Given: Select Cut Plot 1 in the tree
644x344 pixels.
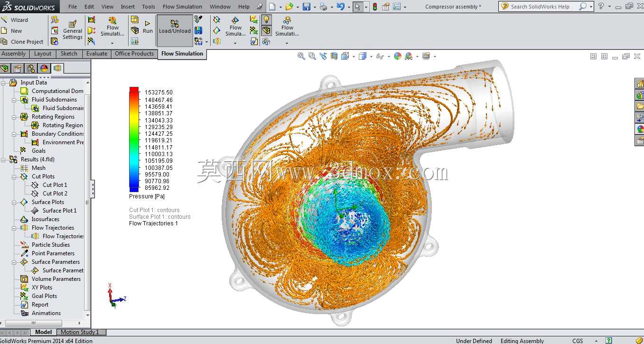Looking at the screenshot, I should 55,185.
